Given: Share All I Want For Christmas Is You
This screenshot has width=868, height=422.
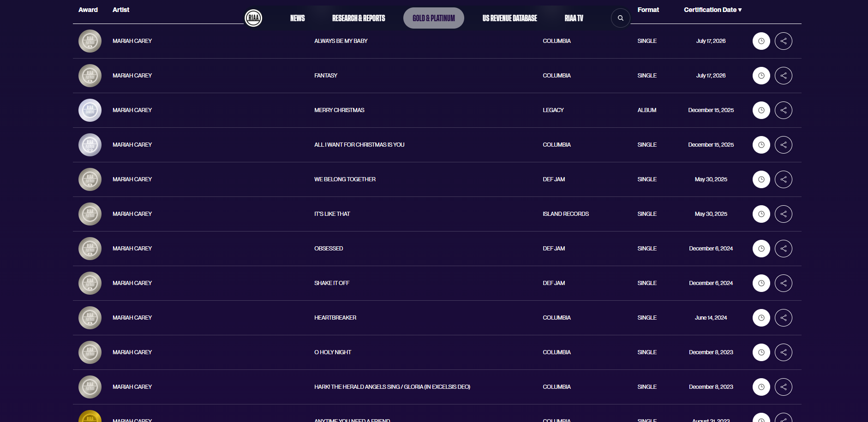Looking at the screenshot, I should (x=784, y=145).
